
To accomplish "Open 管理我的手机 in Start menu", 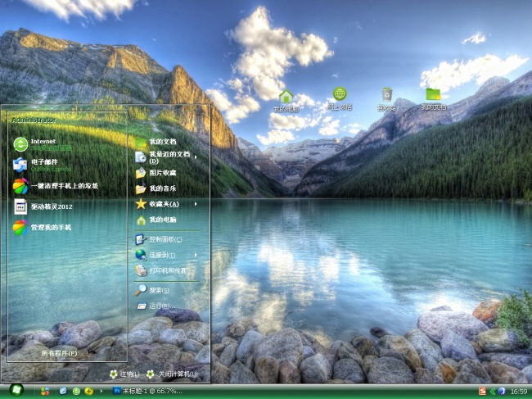I will coord(49,227).
